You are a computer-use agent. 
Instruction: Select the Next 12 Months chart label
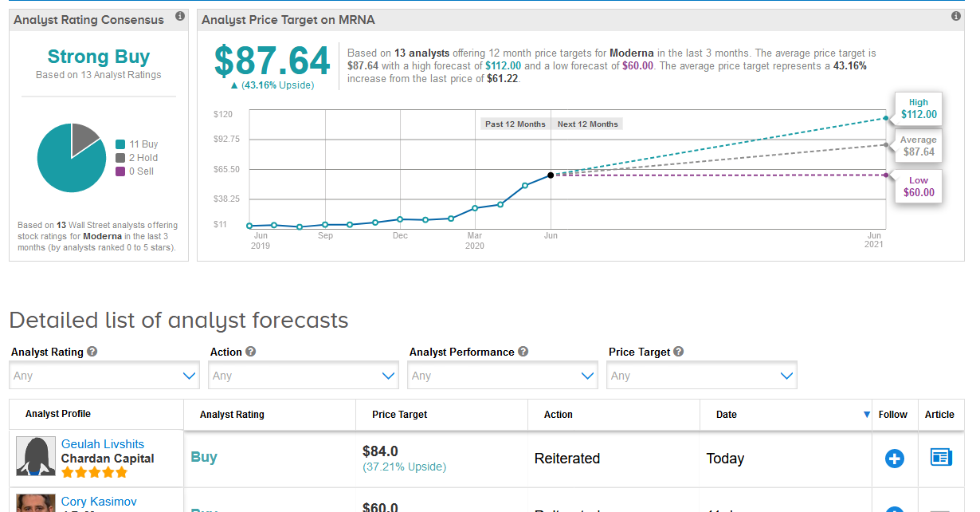pos(587,124)
